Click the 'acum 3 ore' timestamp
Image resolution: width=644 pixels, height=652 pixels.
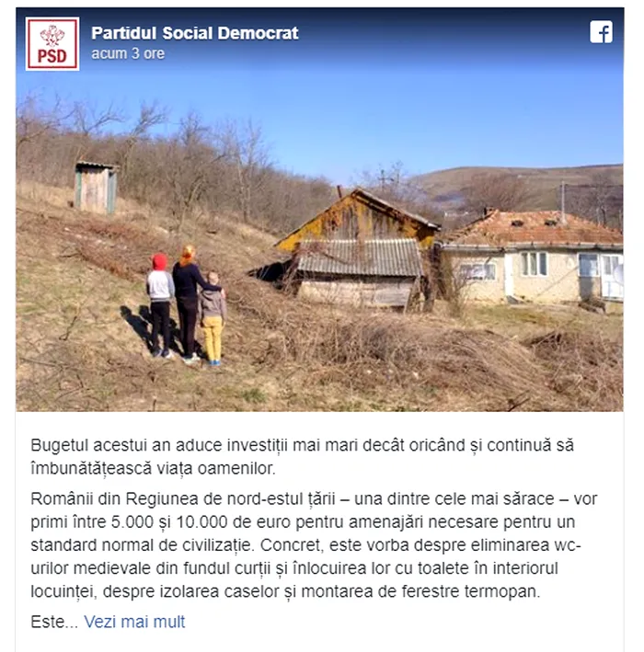pyautogui.click(x=128, y=53)
